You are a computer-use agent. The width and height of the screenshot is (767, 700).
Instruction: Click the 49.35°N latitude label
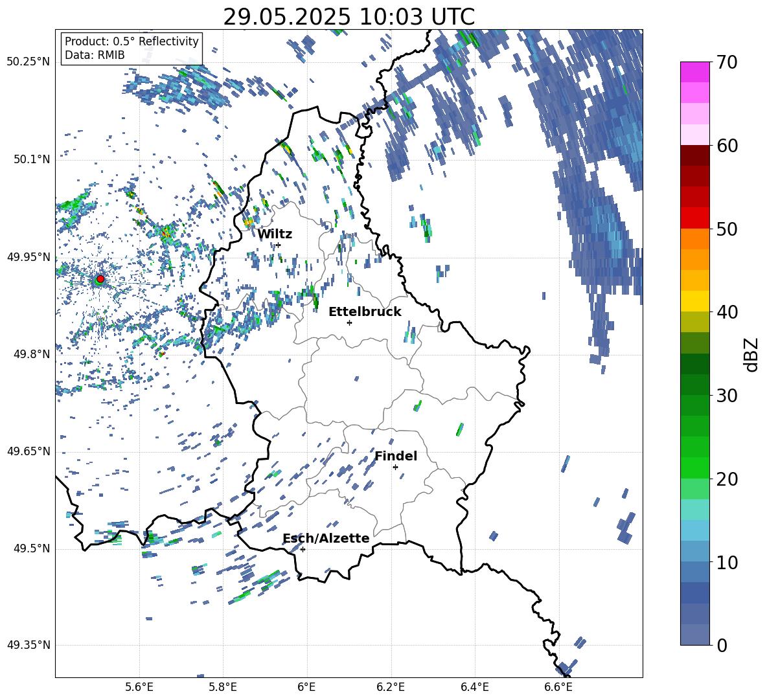pos(29,645)
